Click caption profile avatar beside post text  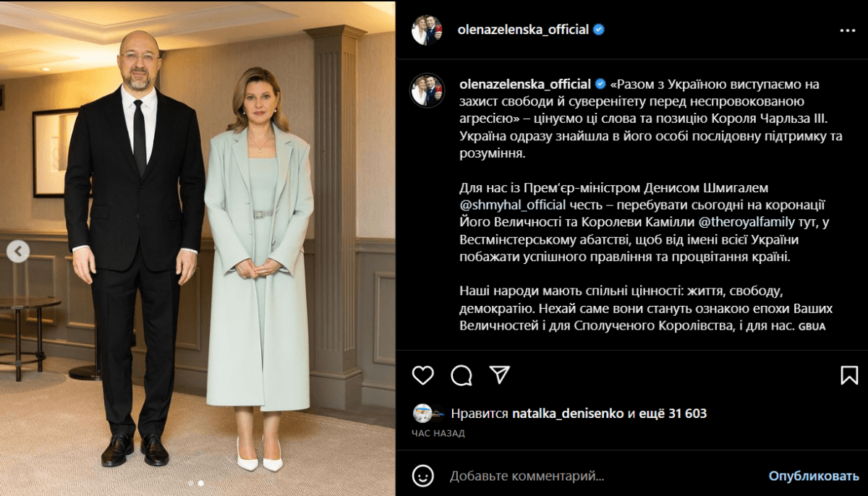(x=427, y=91)
